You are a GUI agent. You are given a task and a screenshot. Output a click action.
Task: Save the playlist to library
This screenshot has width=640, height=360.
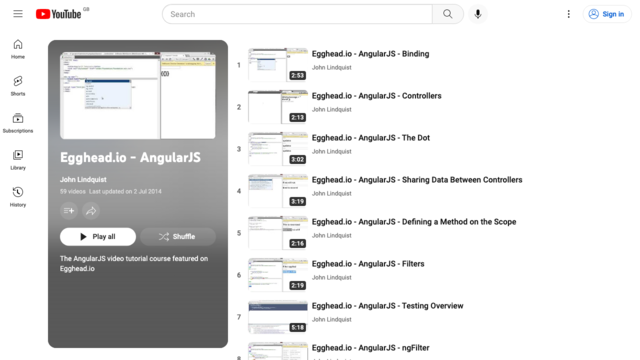pos(69,211)
